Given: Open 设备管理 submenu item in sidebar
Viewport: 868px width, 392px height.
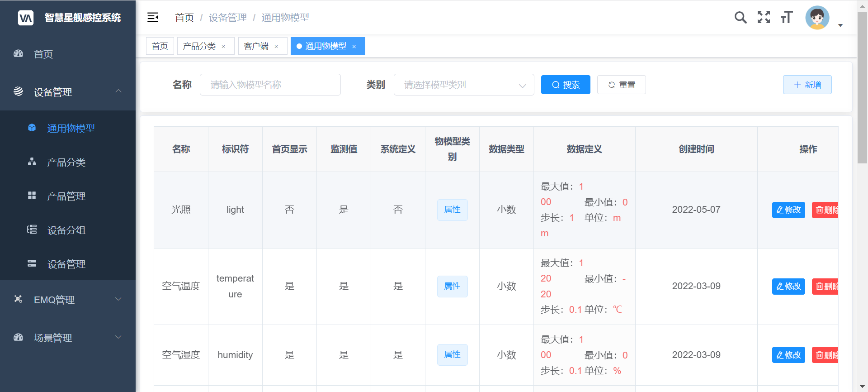Looking at the screenshot, I should tap(68, 264).
